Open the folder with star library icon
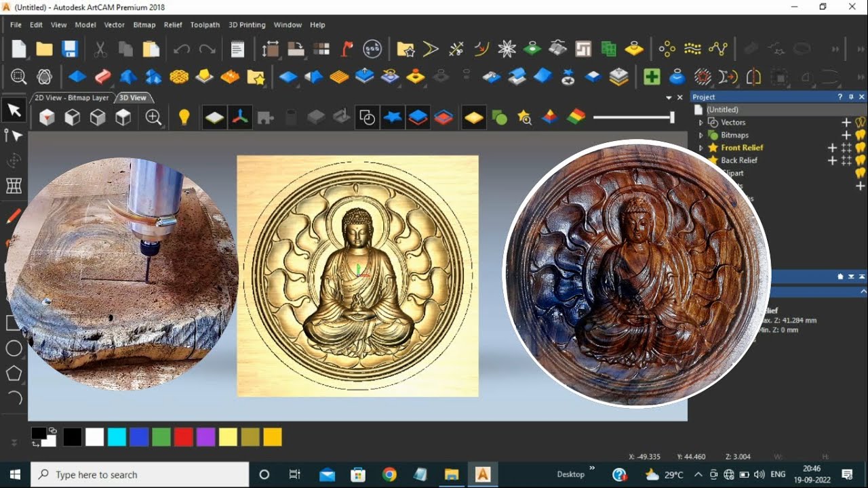Viewport: 868px width, 488px height. click(406, 49)
